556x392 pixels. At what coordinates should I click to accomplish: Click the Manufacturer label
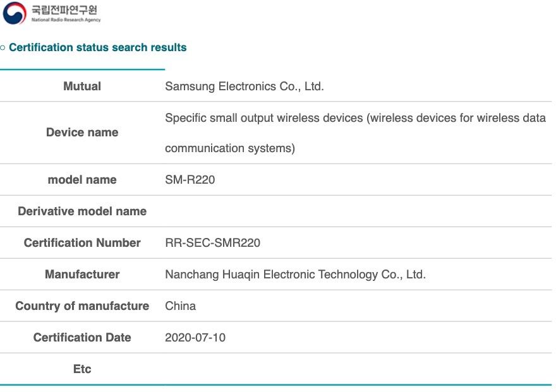[82, 274]
